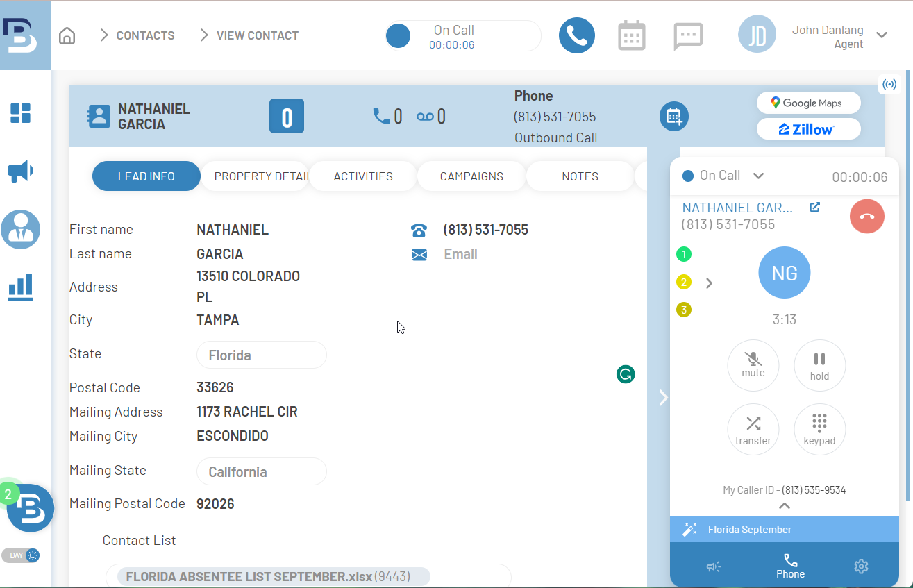Image resolution: width=913 pixels, height=588 pixels.
Task: Click the NG contact avatar in call panel
Action: click(785, 273)
